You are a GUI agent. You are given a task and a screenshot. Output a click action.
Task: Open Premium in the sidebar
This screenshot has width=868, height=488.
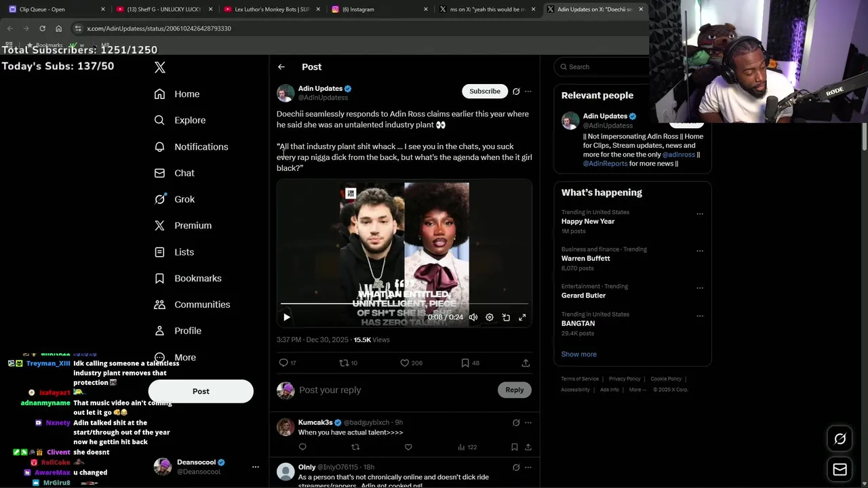pyautogui.click(x=183, y=225)
